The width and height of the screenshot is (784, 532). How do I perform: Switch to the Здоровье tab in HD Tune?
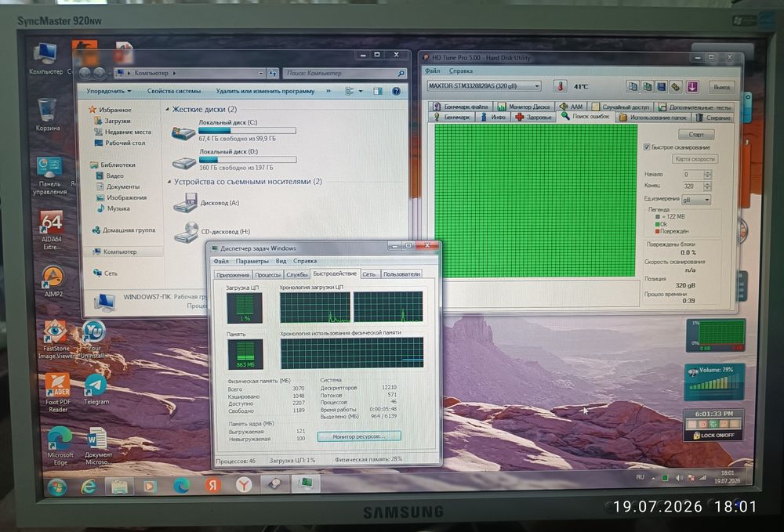[533, 117]
